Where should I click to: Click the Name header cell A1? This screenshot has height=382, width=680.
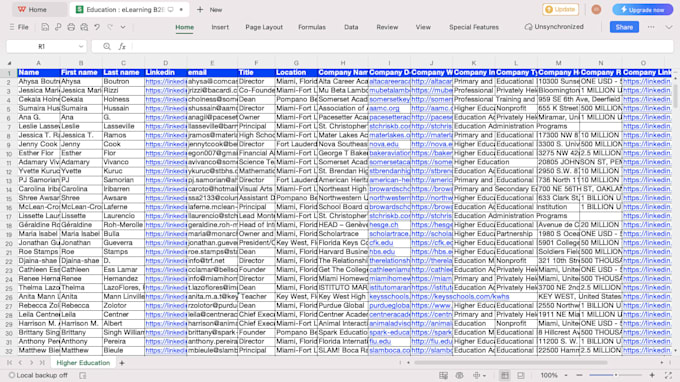point(38,72)
